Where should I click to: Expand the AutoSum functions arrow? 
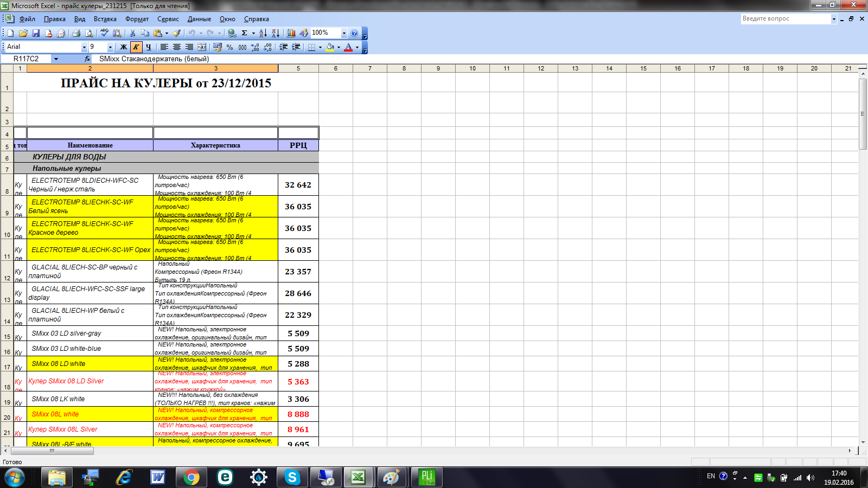coord(253,33)
